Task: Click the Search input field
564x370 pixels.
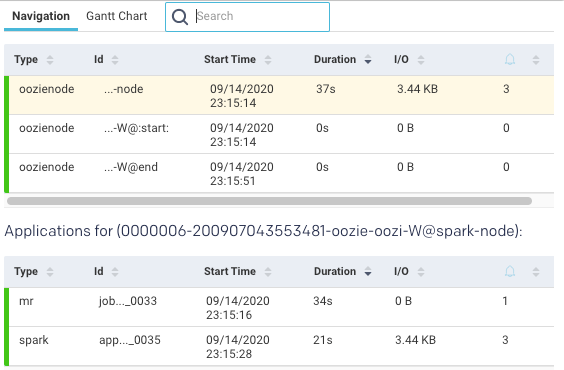Action: click(x=247, y=17)
